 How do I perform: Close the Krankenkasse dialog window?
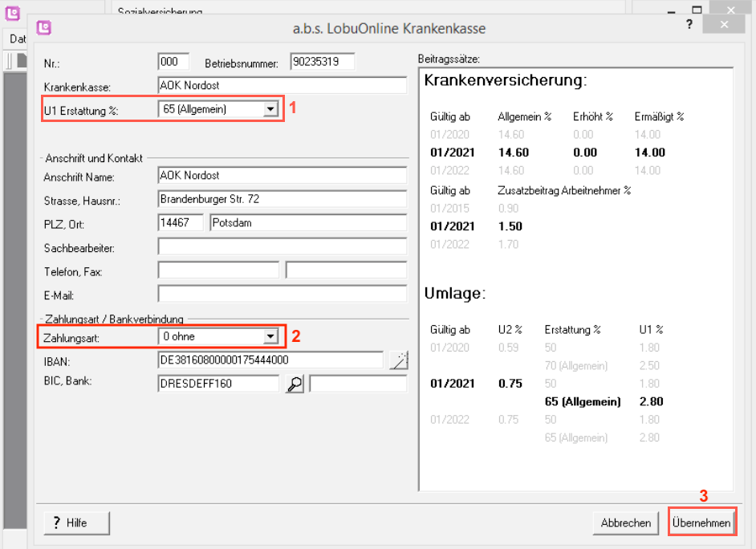pyautogui.click(x=725, y=25)
